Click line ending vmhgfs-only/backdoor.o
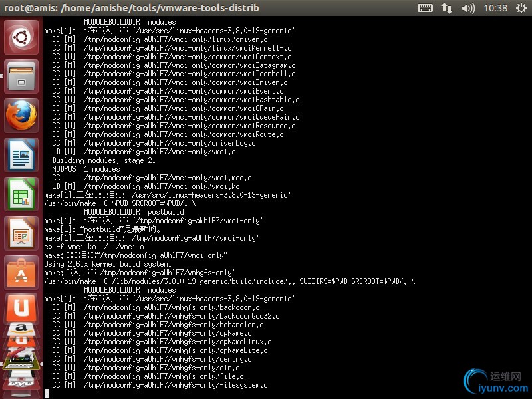The width and height of the screenshot is (532, 399). tap(156, 307)
